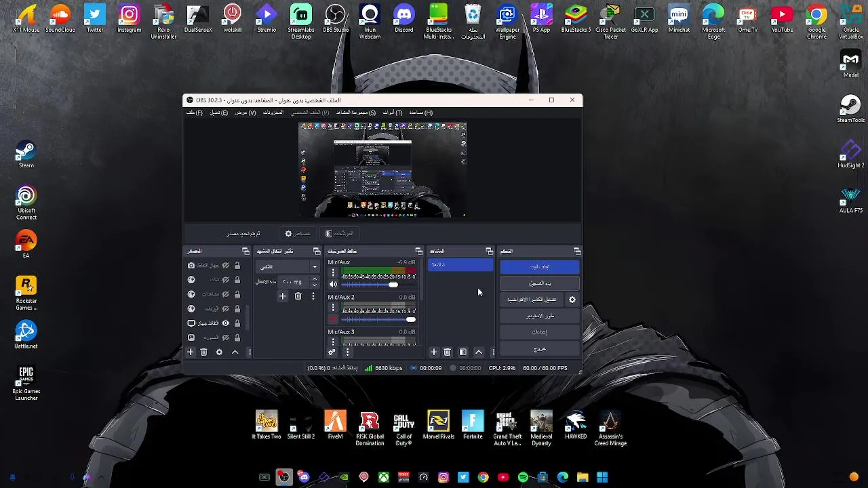
Task: Open advanced audio properties gears icon
Action: 332,352
